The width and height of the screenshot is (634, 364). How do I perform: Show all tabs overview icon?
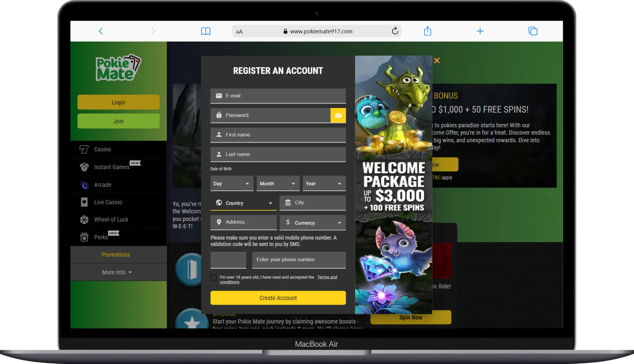click(x=533, y=31)
